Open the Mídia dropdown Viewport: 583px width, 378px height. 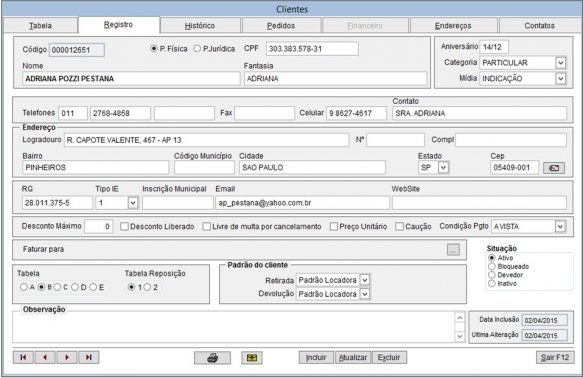(561, 78)
